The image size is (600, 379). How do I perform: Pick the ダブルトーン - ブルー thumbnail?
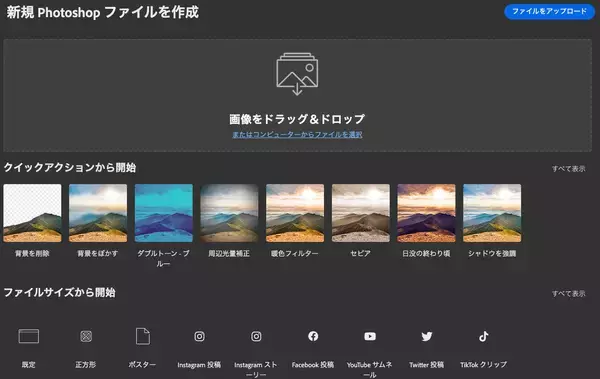[164, 213]
